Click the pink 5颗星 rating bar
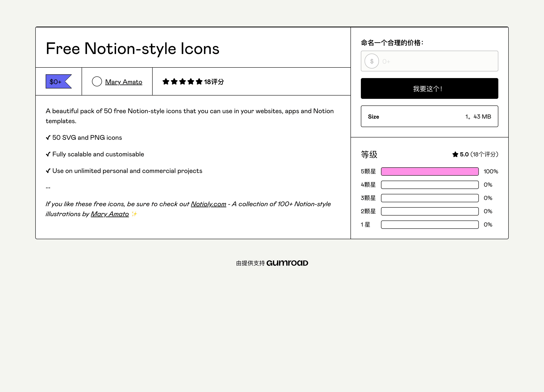 point(430,171)
